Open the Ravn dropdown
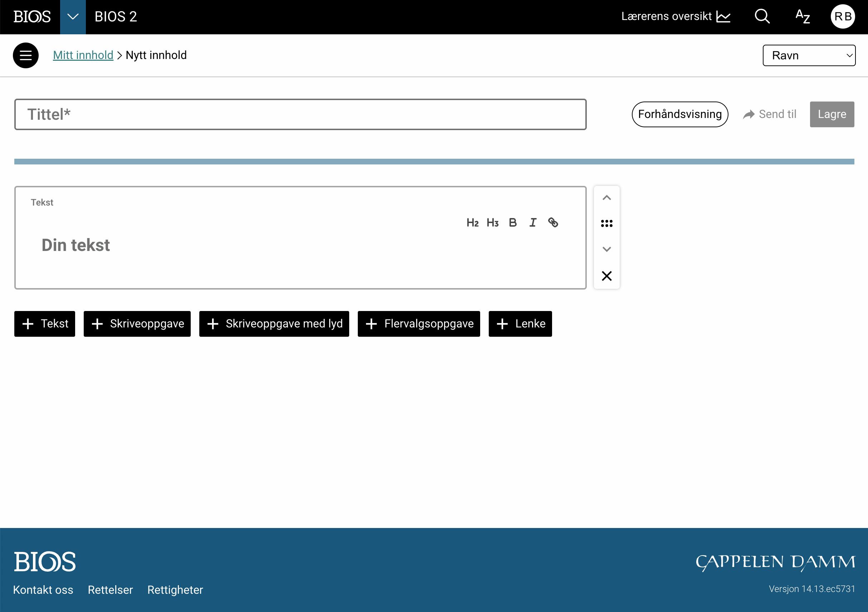This screenshot has height=612, width=868. point(809,55)
